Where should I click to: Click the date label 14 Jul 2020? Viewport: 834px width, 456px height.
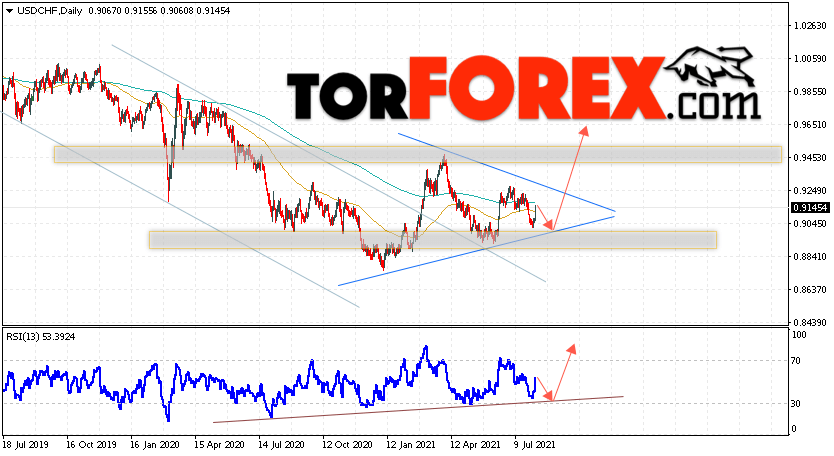(283, 444)
